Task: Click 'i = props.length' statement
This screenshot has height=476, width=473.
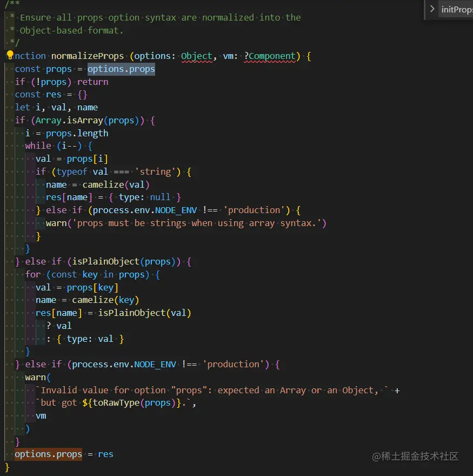Action: click(66, 133)
